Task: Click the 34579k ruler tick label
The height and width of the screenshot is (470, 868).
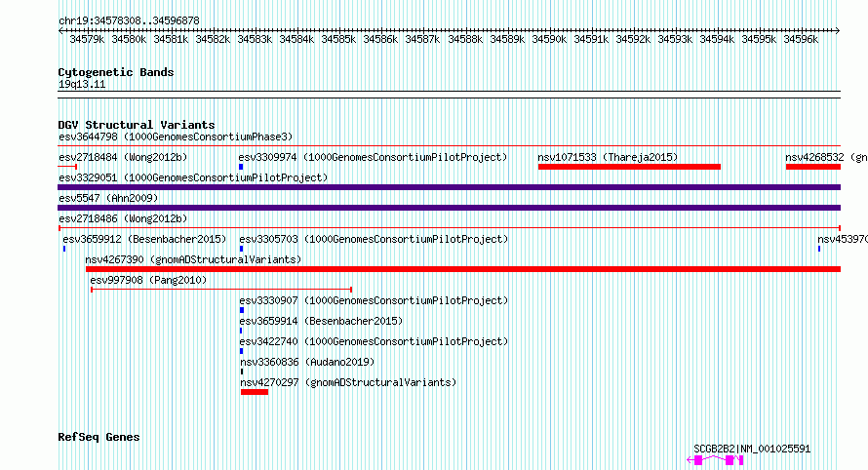Action: 87,39
